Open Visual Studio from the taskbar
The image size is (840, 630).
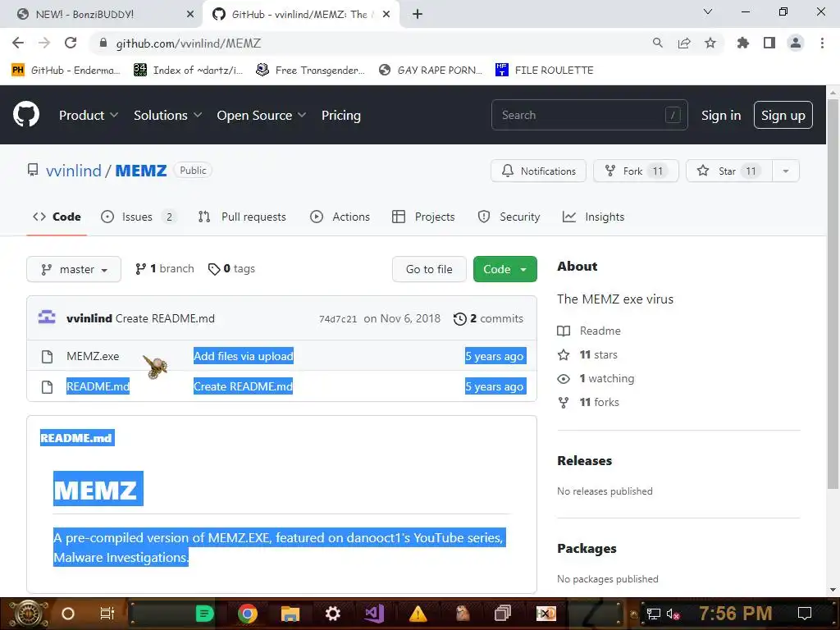(374, 614)
